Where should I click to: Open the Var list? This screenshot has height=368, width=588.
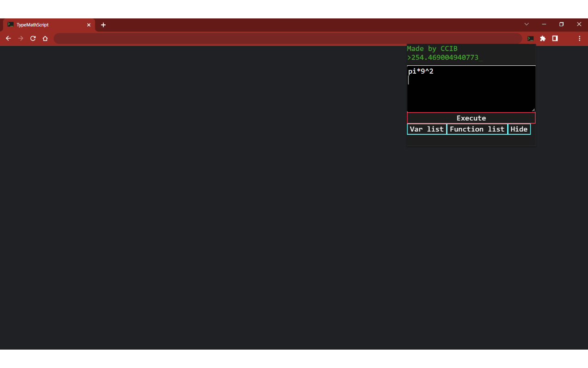pyautogui.click(x=427, y=129)
